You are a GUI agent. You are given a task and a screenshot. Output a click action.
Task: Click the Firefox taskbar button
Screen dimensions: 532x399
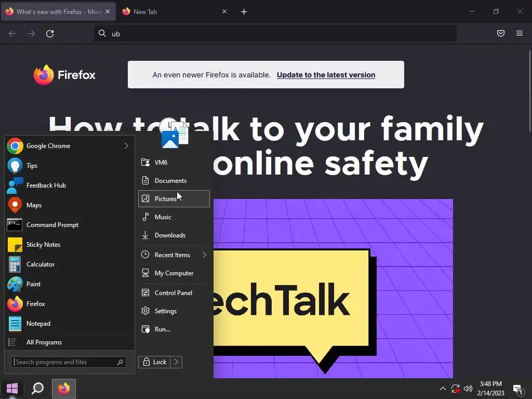(64, 389)
